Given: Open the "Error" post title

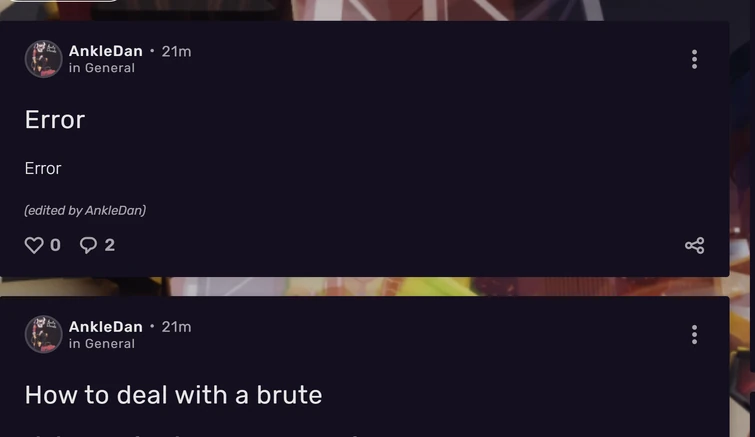Looking at the screenshot, I should [x=55, y=119].
